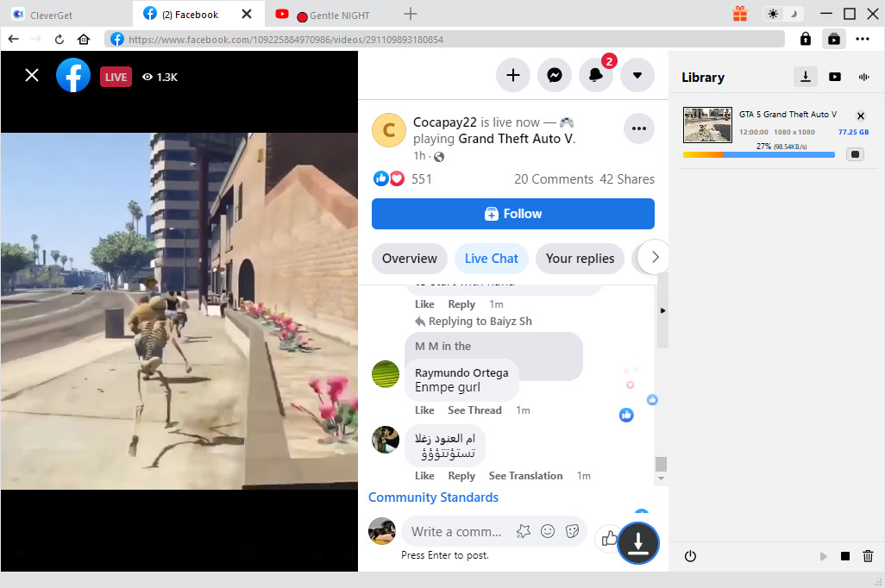The width and height of the screenshot is (885, 588).
Task: Click the home icon in address bar
Action: point(84,39)
